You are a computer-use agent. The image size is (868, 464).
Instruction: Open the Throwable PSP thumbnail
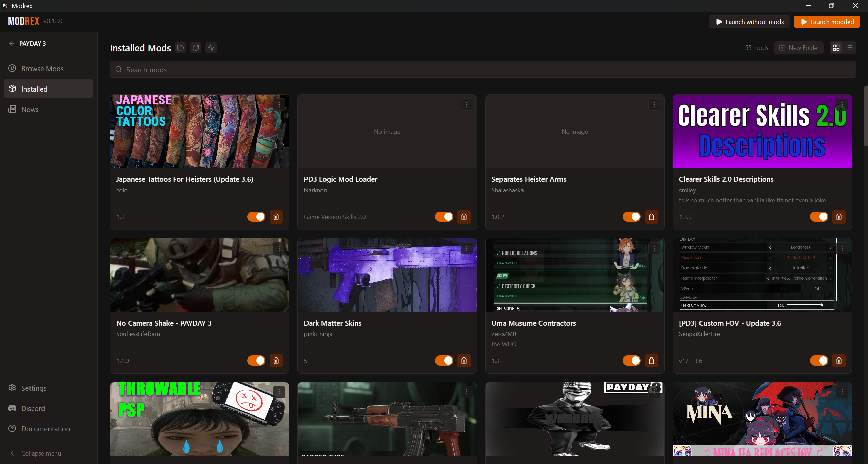(199, 419)
